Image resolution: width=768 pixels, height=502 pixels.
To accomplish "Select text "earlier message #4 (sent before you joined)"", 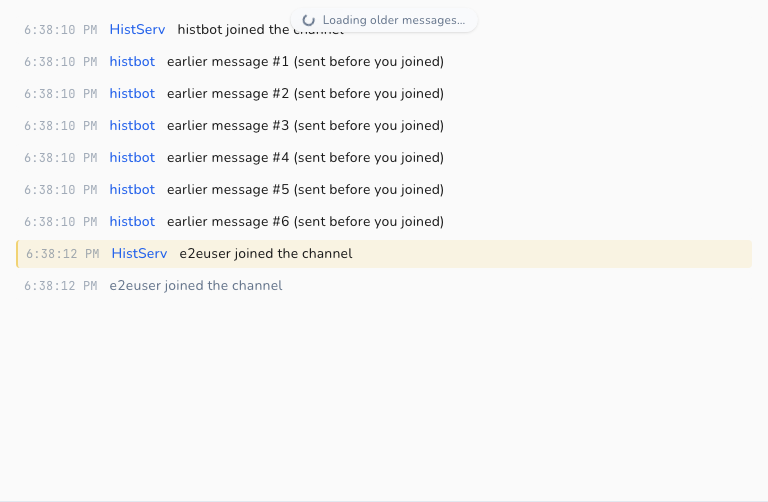I will coord(305,158).
